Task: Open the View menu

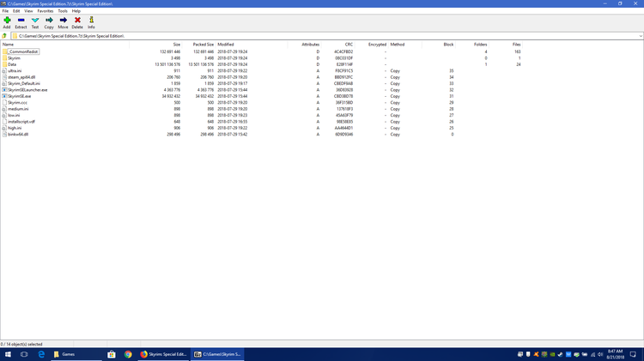Action: click(28, 11)
